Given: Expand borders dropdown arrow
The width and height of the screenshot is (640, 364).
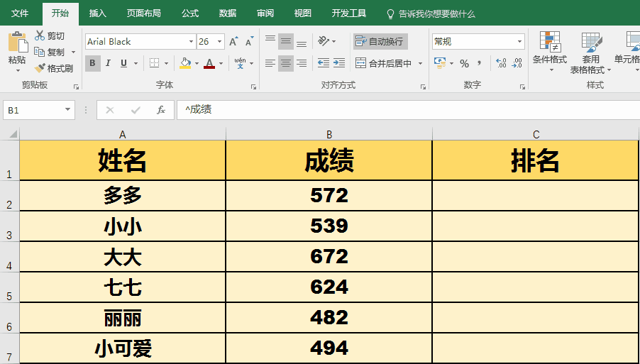Looking at the screenshot, I should (166, 64).
